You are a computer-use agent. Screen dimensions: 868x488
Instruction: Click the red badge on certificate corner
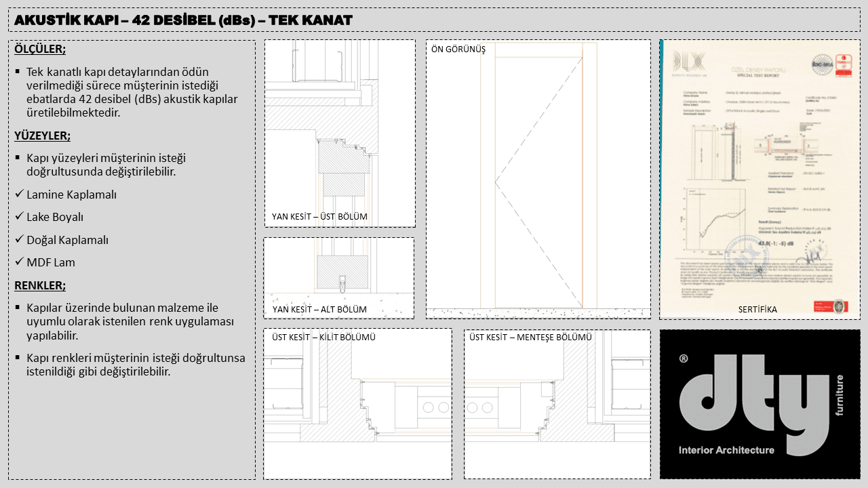[843, 64]
